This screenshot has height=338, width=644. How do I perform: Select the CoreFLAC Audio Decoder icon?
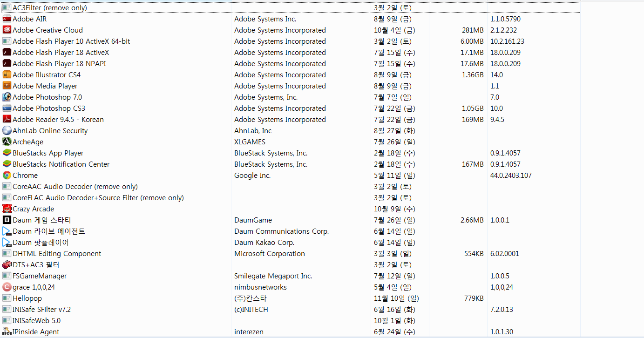click(x=7, y=198)
